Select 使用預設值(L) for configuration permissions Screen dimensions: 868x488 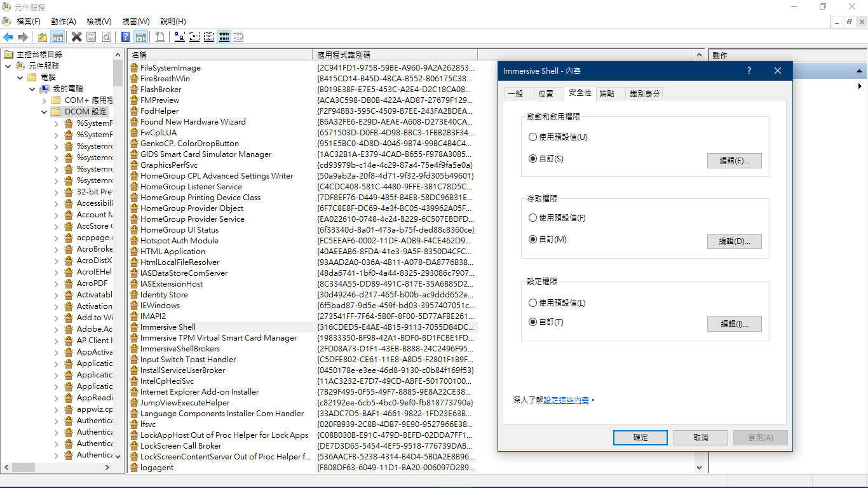532,303
